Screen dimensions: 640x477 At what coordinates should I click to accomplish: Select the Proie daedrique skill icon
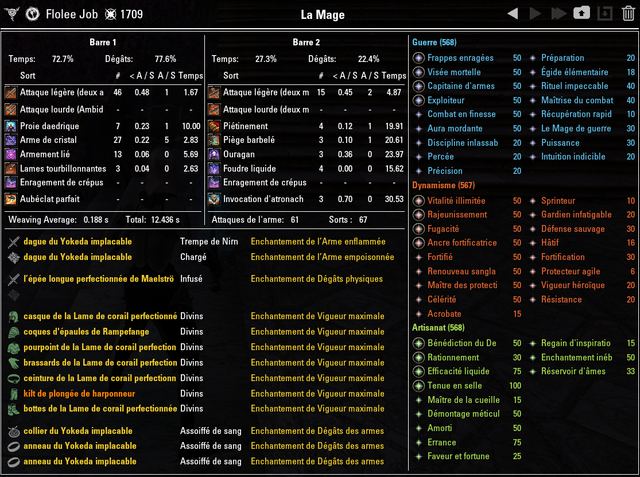click(11, 126)
